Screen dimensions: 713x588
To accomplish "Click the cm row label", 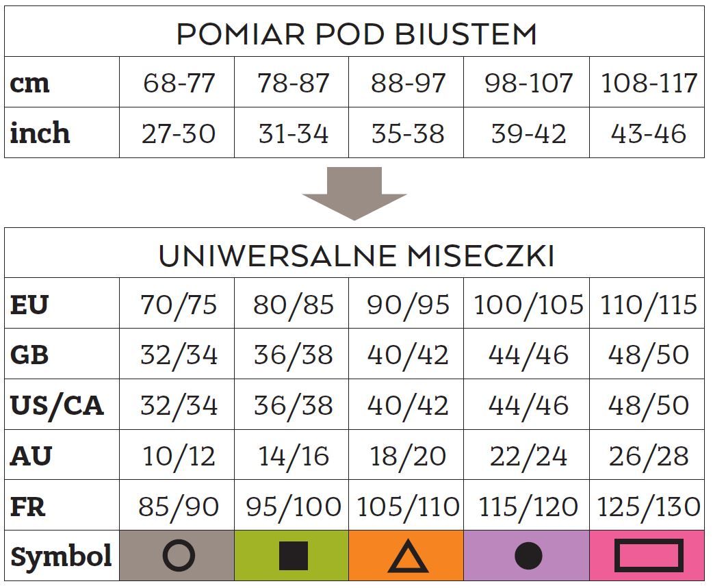I will [30, 83].
